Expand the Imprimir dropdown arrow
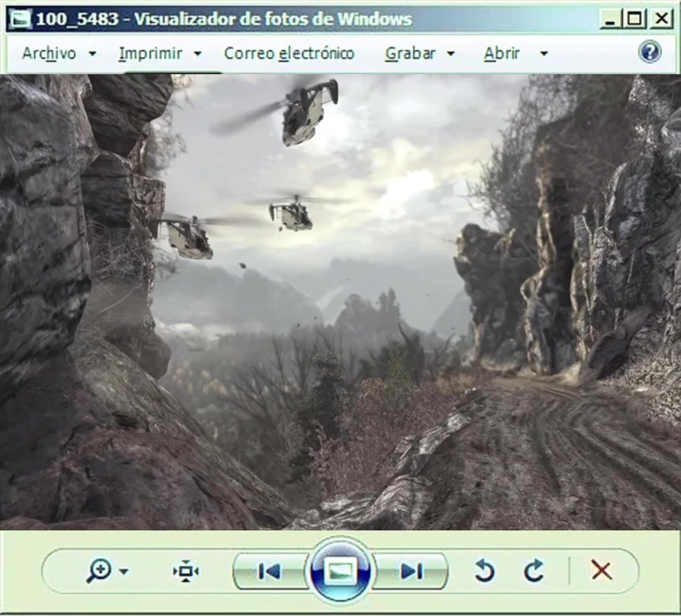 tap(197, 54)
